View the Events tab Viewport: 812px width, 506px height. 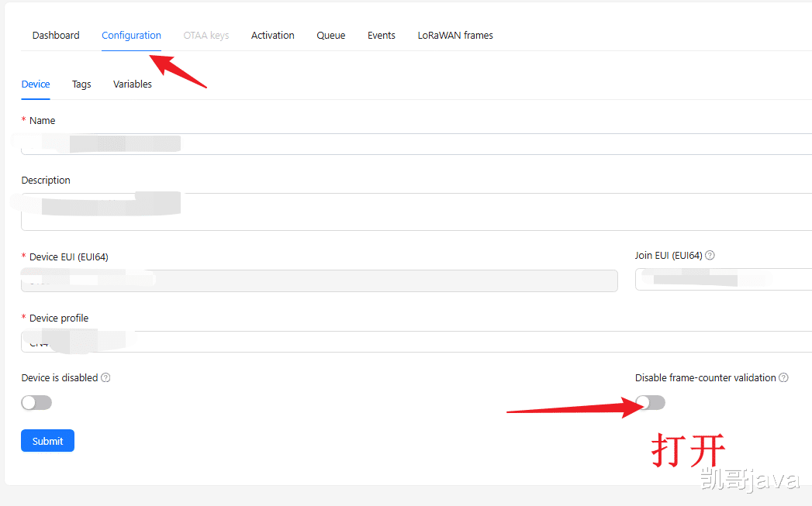pos(381,35)
